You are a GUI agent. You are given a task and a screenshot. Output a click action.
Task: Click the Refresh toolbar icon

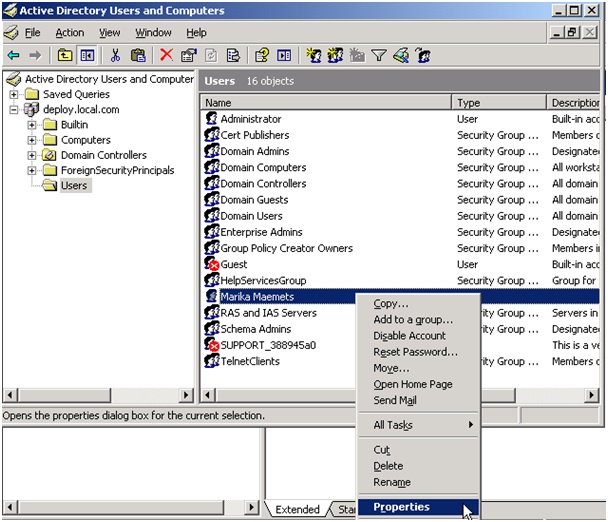pos(211,55)
